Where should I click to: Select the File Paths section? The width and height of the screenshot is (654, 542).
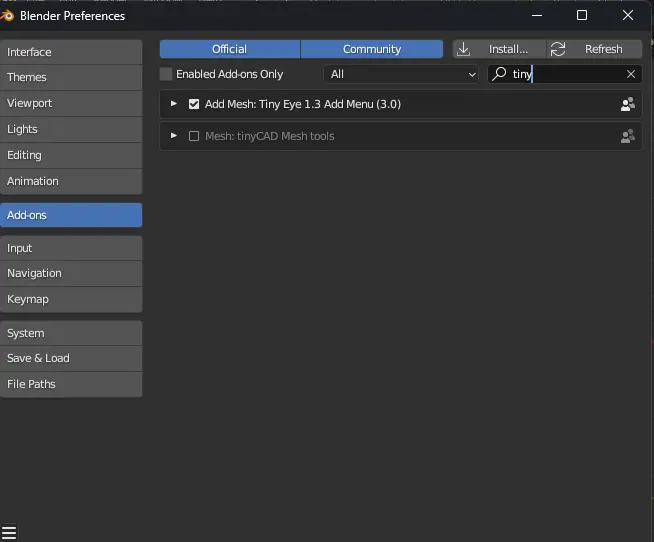coord(71,384)
